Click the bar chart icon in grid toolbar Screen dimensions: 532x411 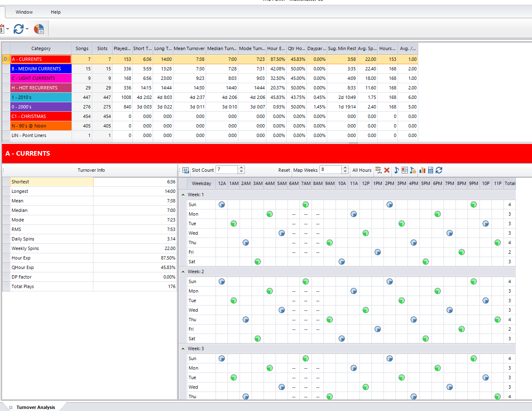pos(422,170)
